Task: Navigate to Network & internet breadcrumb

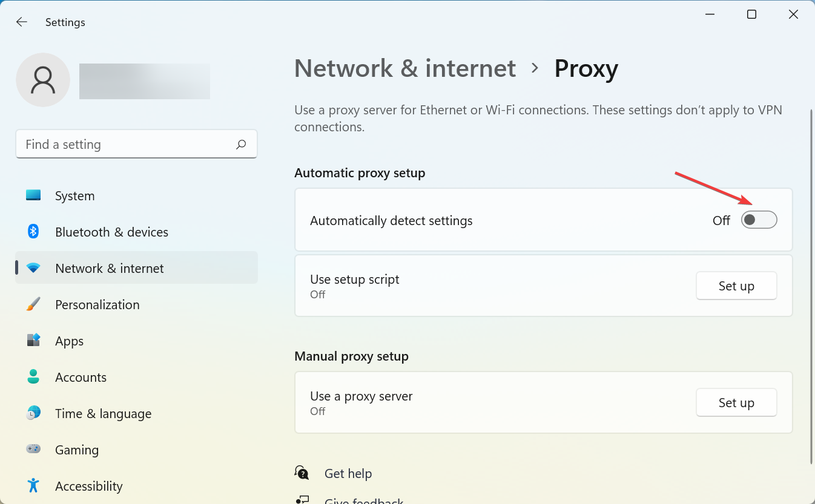Action: pyautogui.click(x=405, y=68)
